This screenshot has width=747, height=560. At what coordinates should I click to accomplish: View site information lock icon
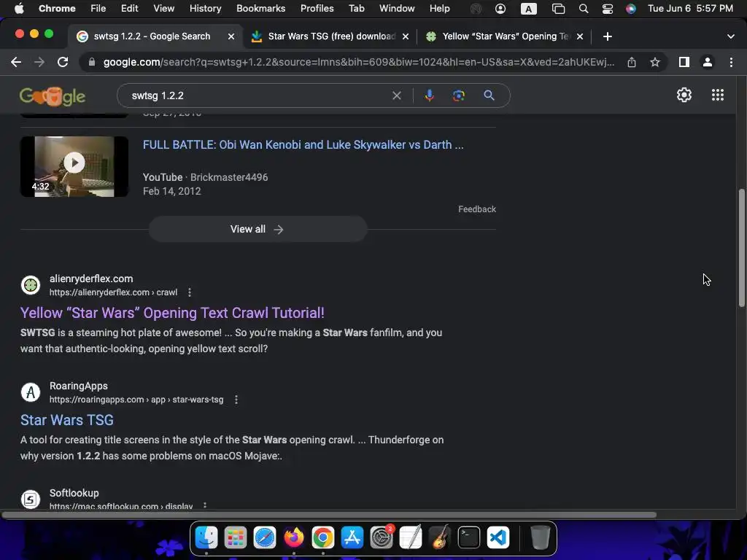(91, 62)
